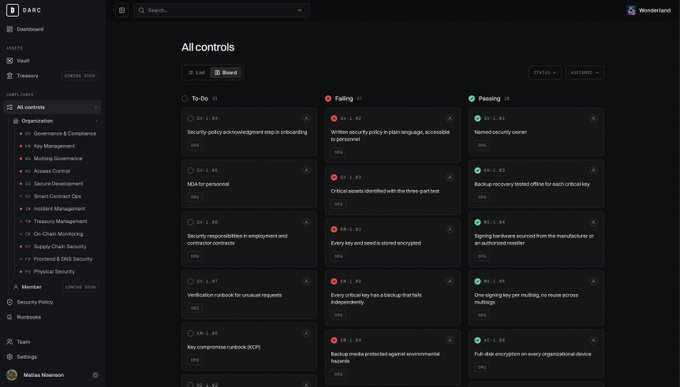Assign user on Verification runbook card
Viewport: 680px width, 387px height.
point(306,282)
